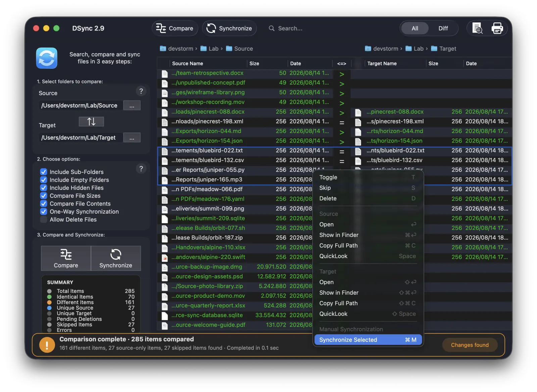Choose Skip in context menu
The width and height of the screenshot is (537, 392).
pos(368,188)
